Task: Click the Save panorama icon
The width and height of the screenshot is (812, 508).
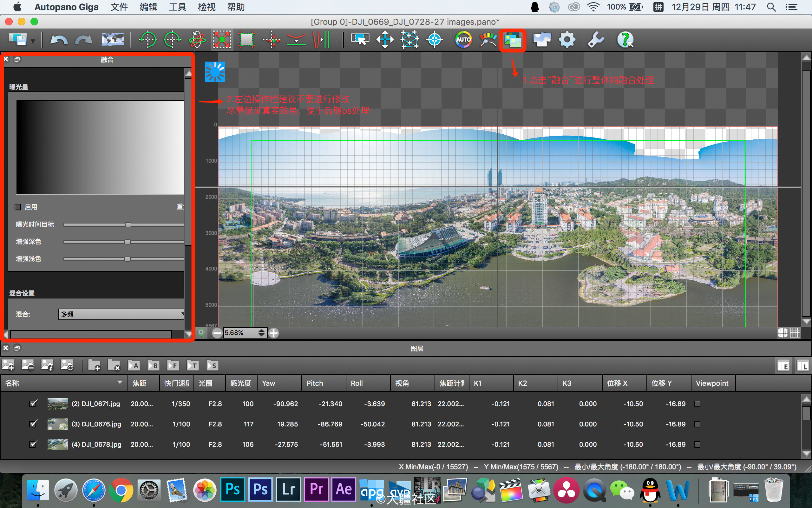Action: click(x=17, y=40)
